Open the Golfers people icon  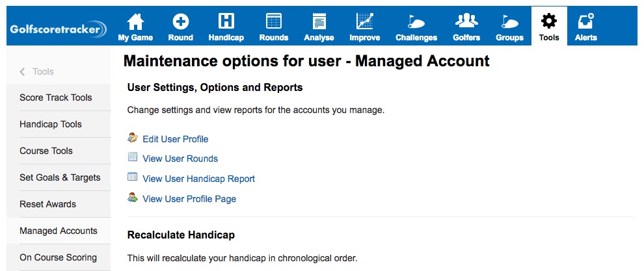[466, 22]
